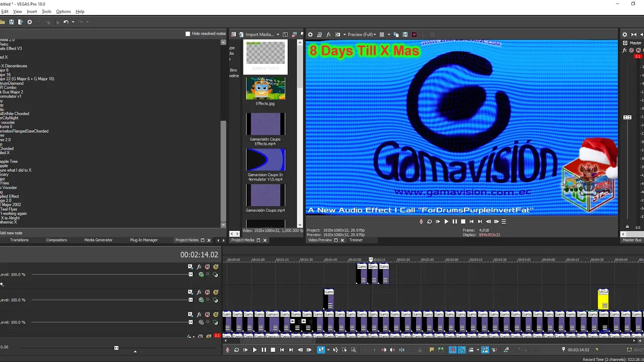
Task: Expand the Import Media dropdown arrow
Action: (278, 34)
